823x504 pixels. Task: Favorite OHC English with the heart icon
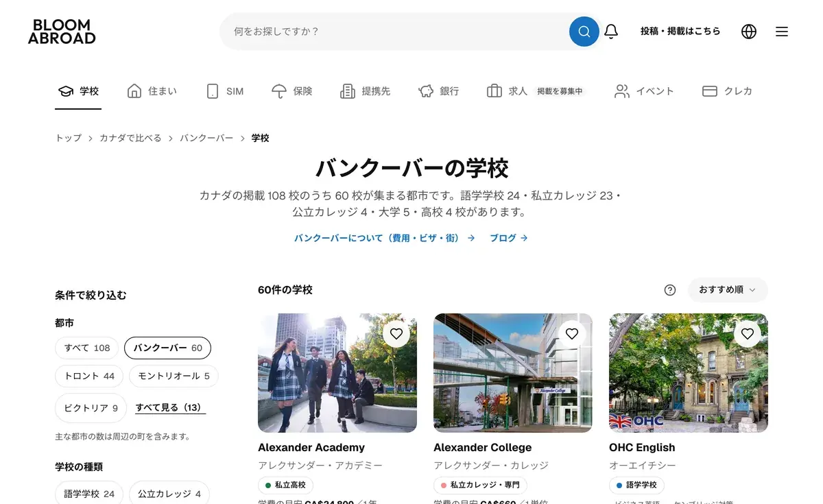pyautogui.click(x=748, y=334)
